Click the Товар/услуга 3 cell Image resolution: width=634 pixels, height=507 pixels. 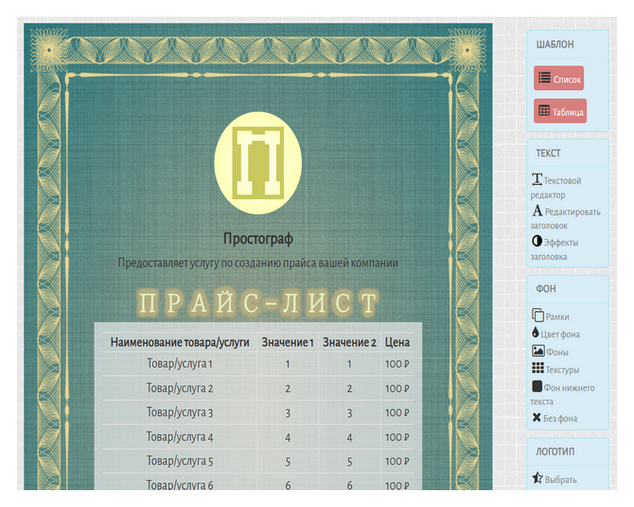pyautogui.click(x=180, y=412)
